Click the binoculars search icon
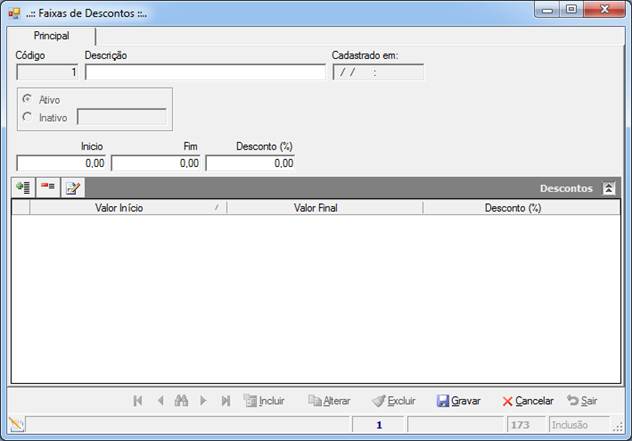 click(181, 401)
